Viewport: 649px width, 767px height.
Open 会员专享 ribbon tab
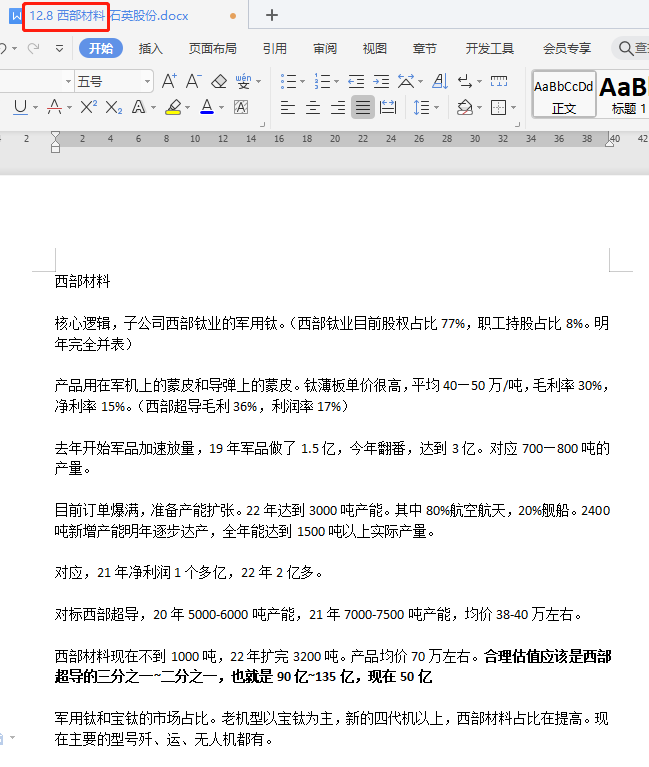(567, 48)
